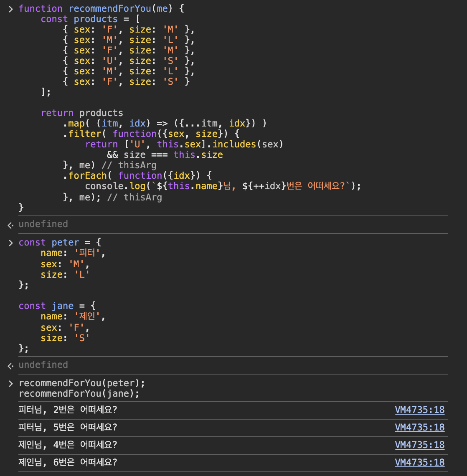This screenshot has width=467, height=476.
Task: Click the "['U', this.sex].includes(sex)" line
Action: point(184,144)
